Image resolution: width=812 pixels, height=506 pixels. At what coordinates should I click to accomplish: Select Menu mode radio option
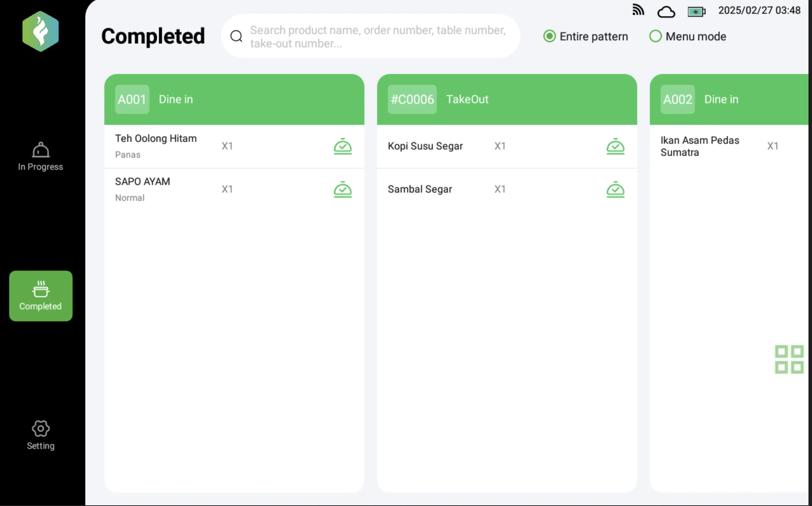(688, 36)
